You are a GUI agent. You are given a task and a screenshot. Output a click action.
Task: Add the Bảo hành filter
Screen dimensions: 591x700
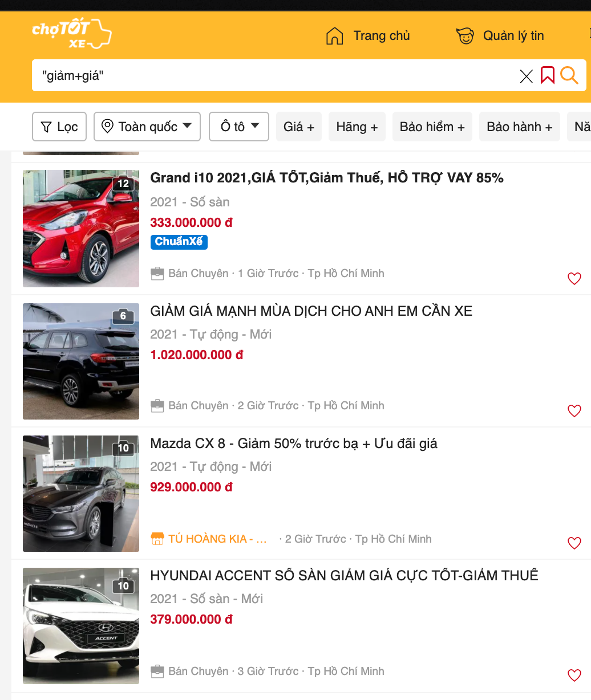click(519, 127)
